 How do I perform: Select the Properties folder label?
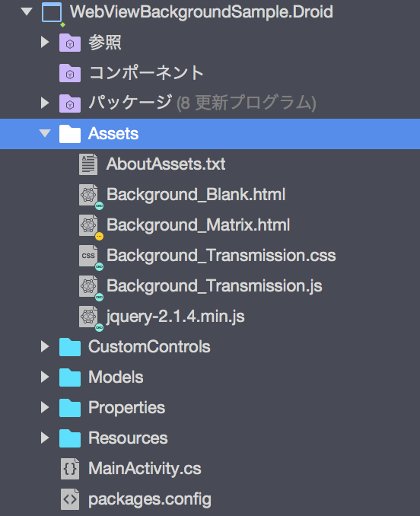coord(126,408)
